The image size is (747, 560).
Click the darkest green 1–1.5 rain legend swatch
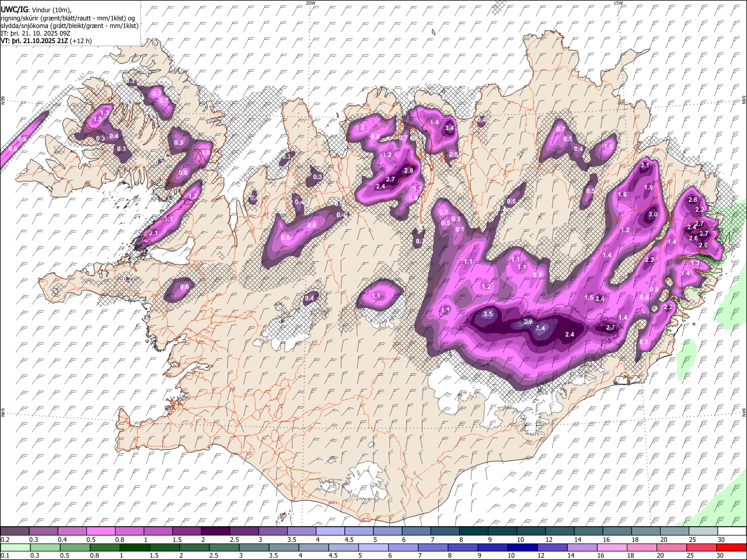pos(135,547)
